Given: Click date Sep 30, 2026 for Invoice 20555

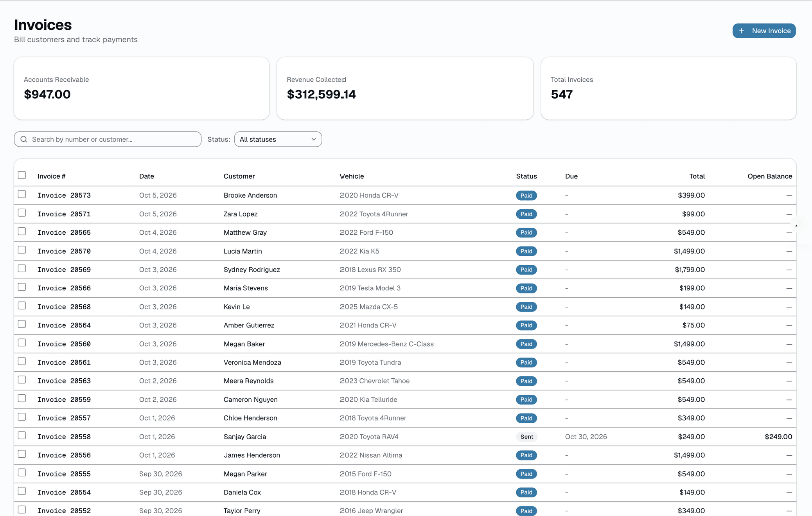Looking at the screenshot, I should tap(161, 474).
